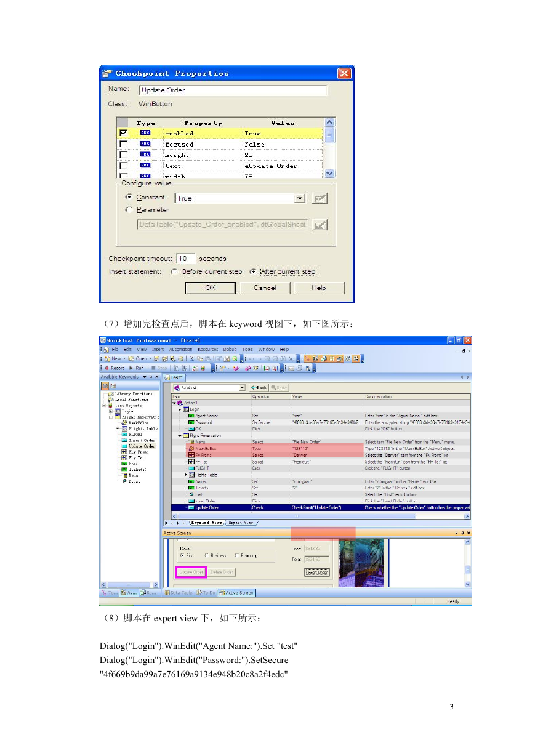Click the Print icon in QuickTest toolbar

click(x=182, y=358)
